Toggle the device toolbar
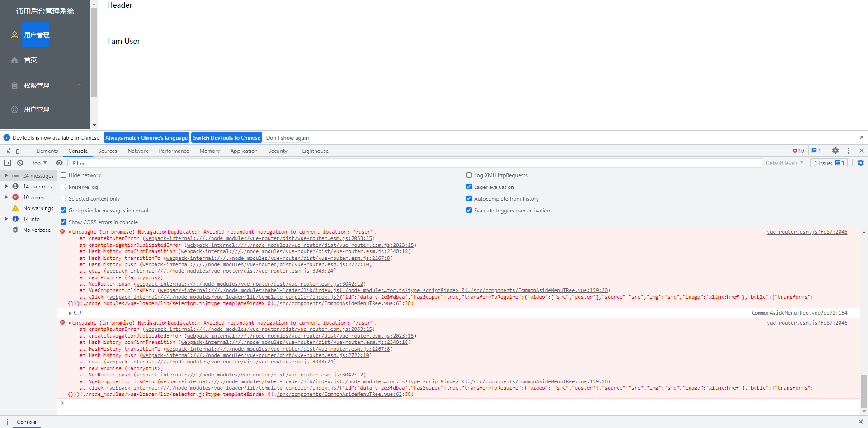868x428 pixels. point(19,150)
